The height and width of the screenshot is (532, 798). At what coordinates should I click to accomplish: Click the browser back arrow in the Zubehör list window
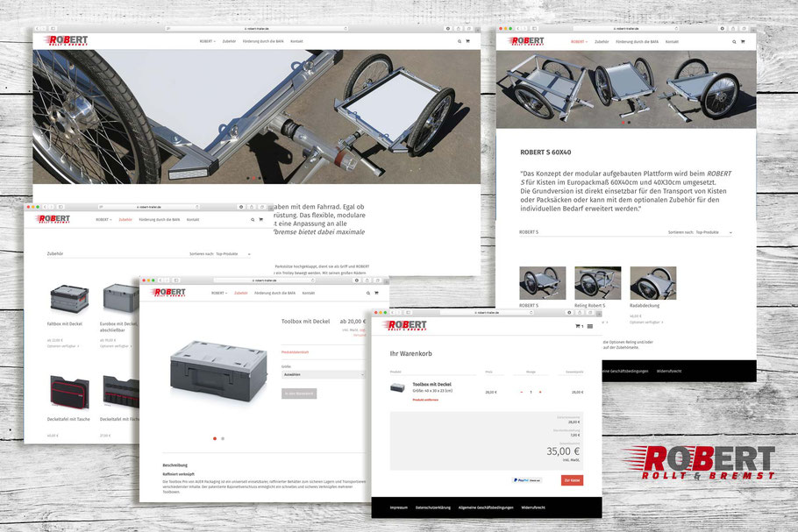pos(45,207)
